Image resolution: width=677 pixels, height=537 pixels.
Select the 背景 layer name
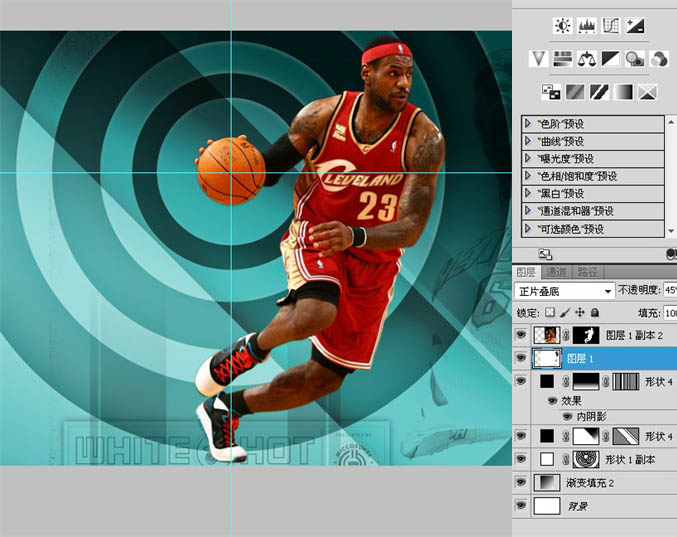click(578, 506)
